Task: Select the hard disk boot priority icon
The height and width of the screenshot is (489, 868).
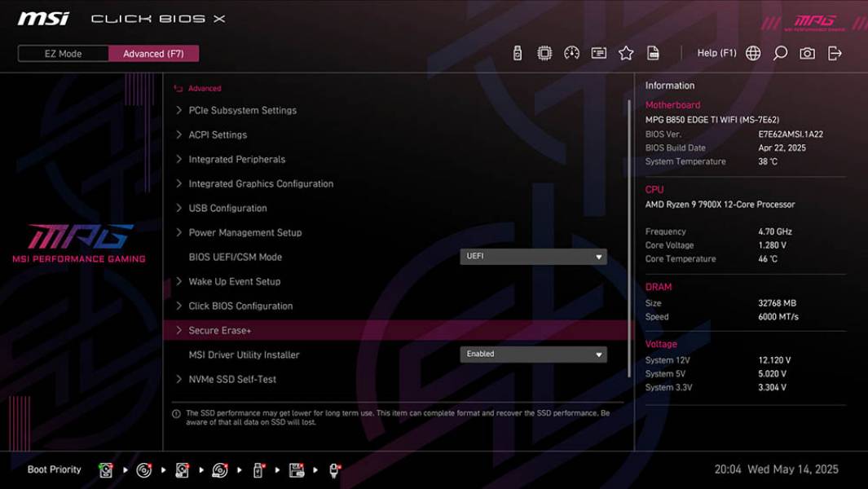Action: 106,470
